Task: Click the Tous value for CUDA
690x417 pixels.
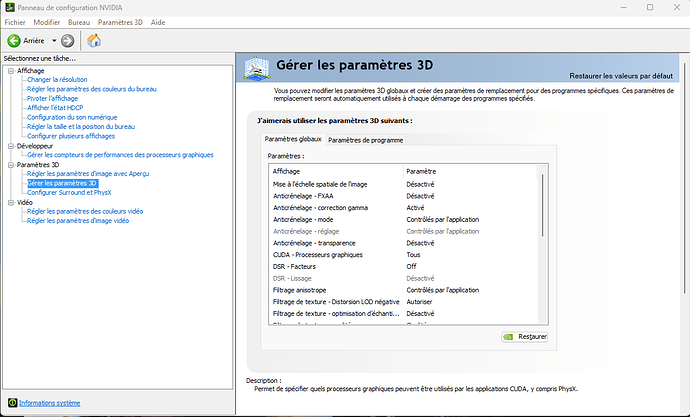Action: (413, 255)
